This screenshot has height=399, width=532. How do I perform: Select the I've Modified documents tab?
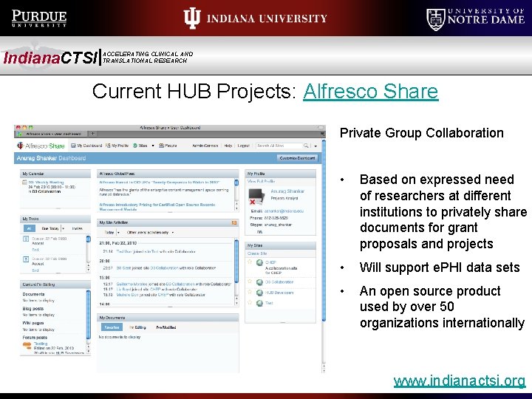pyautogui.click(x=166, y=327)
